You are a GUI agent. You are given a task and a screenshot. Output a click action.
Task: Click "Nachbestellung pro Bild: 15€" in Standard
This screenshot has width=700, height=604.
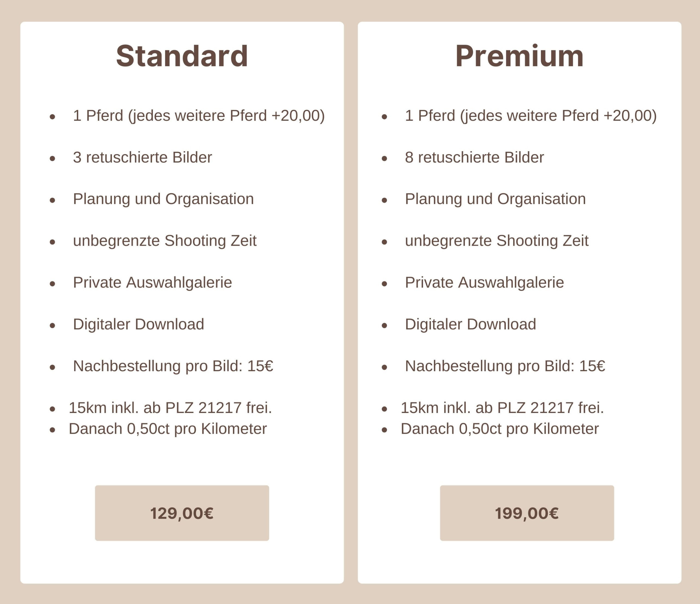click(173, 366)
